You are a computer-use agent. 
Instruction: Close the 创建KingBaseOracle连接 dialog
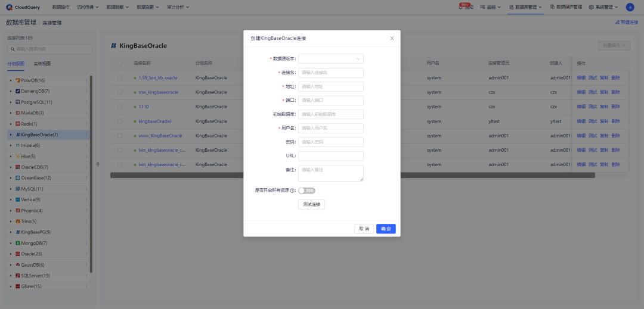click(392, 38)
